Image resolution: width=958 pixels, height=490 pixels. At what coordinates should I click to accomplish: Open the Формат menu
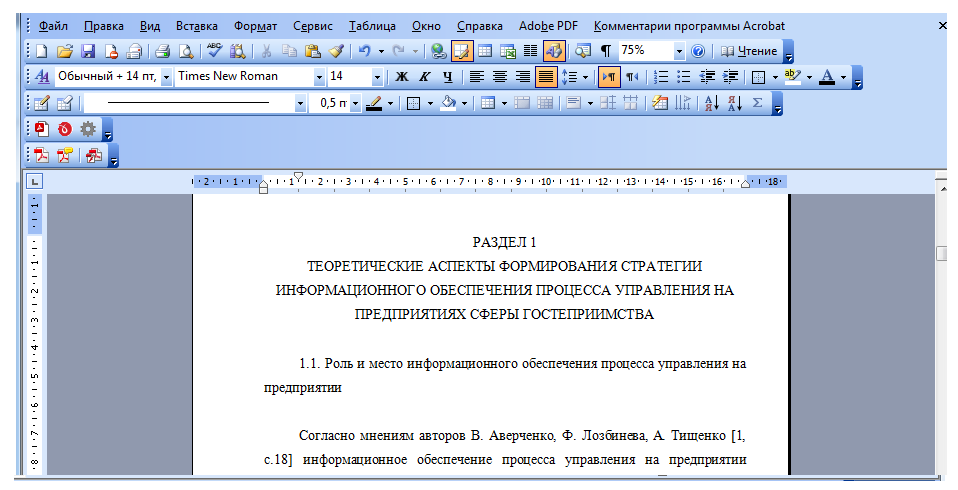pyautogui.click(x=255, y=26)
